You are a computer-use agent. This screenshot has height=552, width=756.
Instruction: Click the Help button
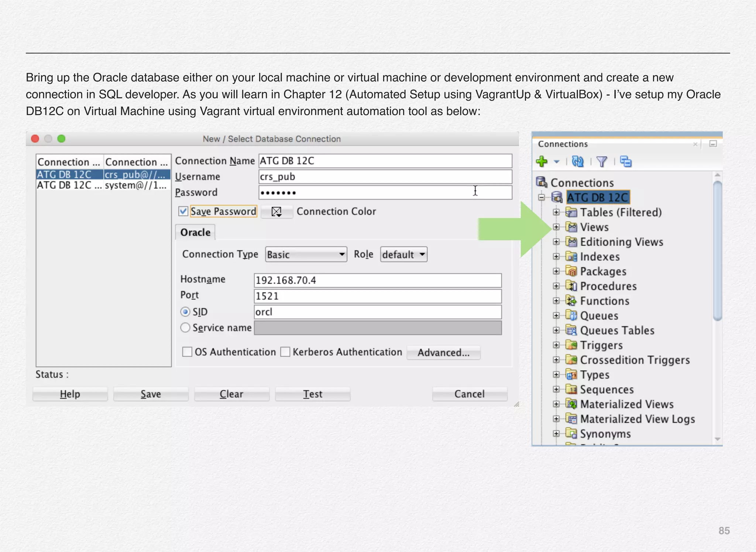tap(70, 394)
